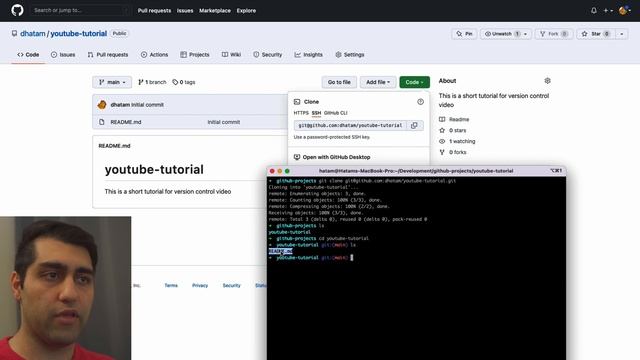Open the notifications bell
This screenshot has width=640, height=360.
point(593,11)
